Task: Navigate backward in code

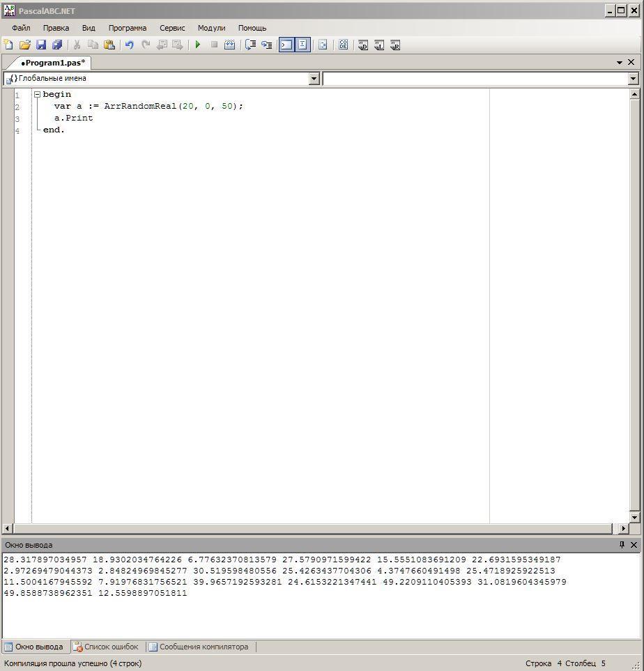Action: tap(162, 45)
